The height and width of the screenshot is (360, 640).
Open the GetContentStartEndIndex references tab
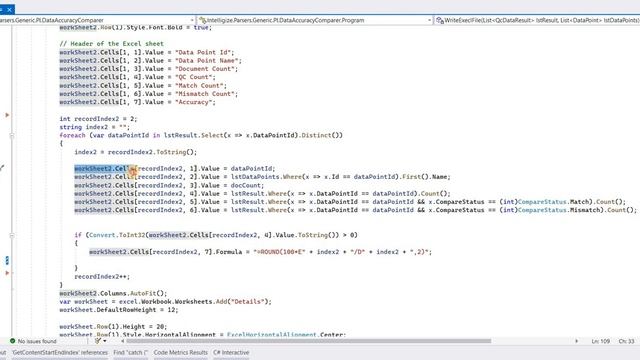(x=60, y=353)
